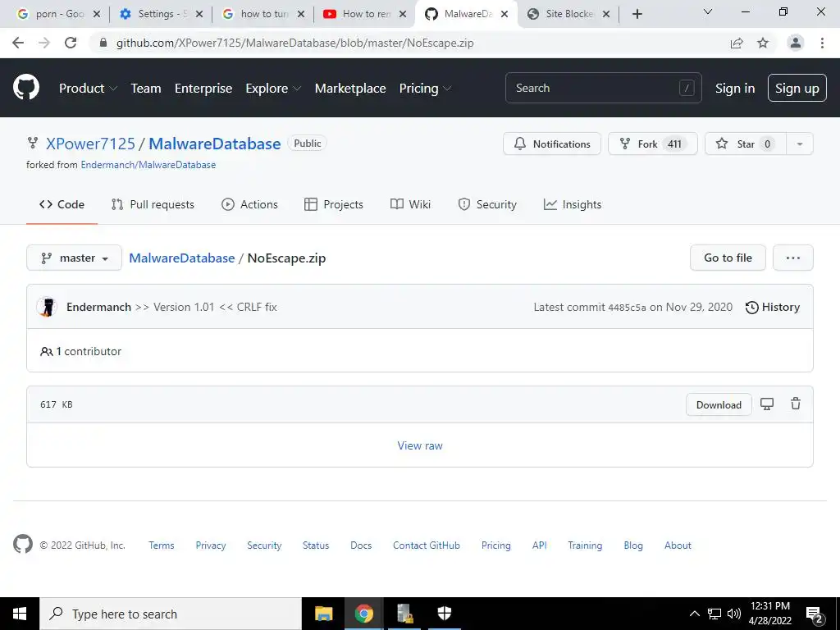Focus the GitHub Search field
Image resolution: width=840 pixels, height=630 pixels.
tap(603, 88)
